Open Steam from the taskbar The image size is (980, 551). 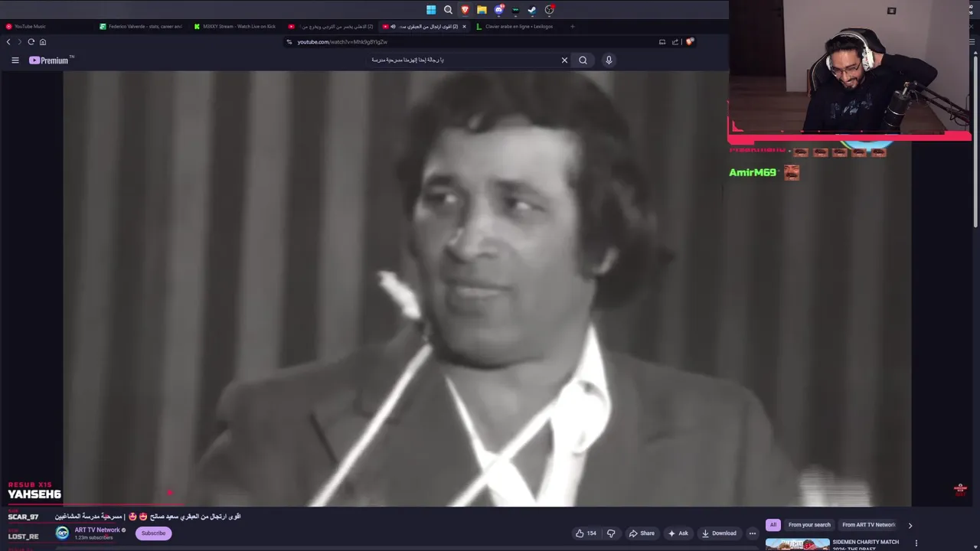(532, 10)
